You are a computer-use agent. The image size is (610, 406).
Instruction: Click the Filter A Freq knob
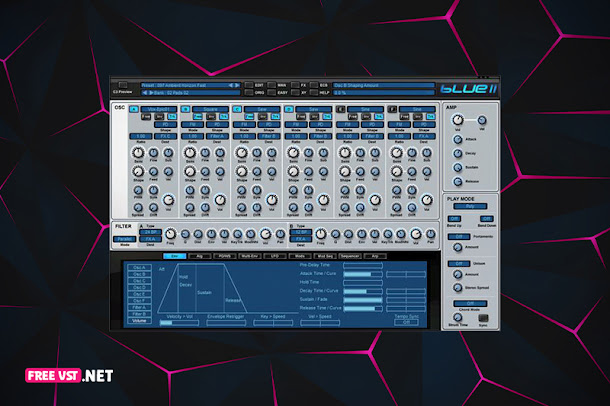point(170,234)
